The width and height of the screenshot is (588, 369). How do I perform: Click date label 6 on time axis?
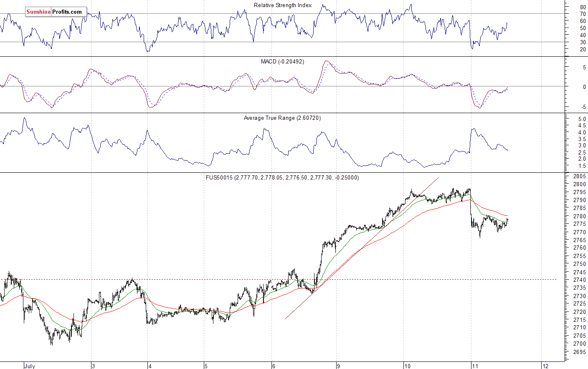point(274,366)
